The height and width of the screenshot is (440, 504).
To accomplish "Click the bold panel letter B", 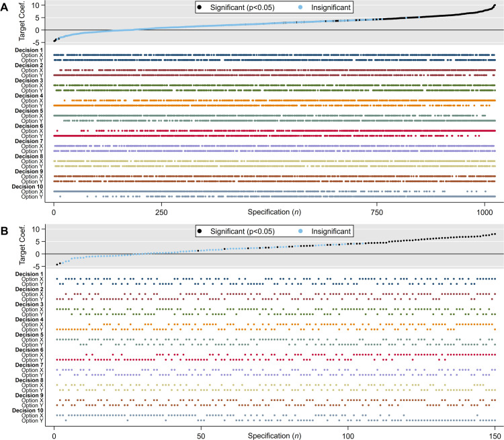I will pyautogui.click(x=4, y=231).
